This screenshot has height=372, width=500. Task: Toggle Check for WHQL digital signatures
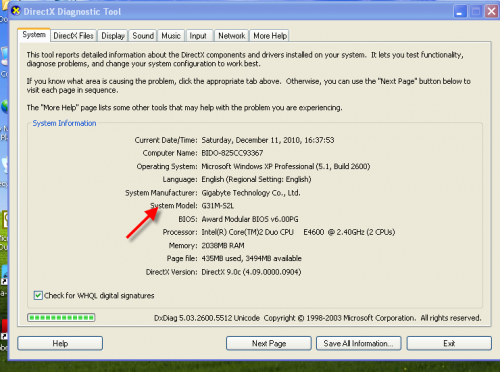(x=38, y=295)
